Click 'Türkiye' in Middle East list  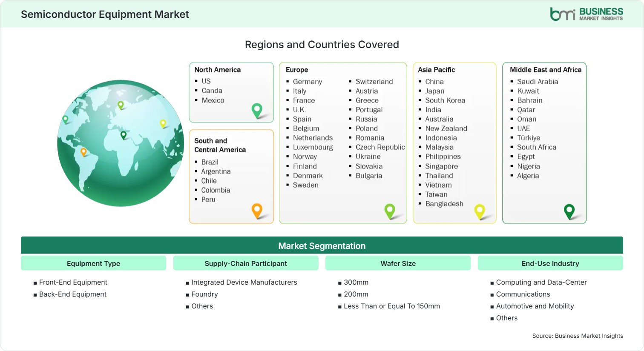(529, 138)
